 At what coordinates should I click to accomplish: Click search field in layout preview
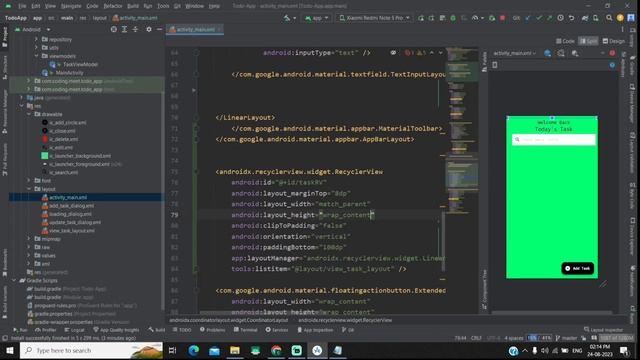[554, 140]
